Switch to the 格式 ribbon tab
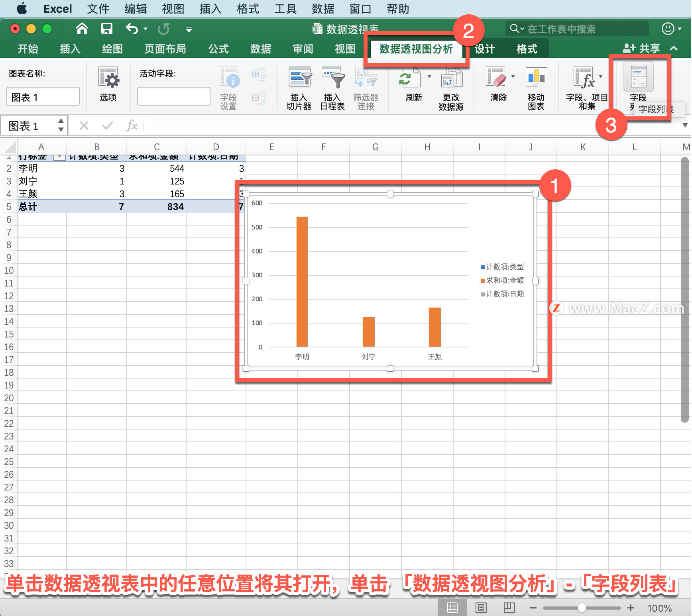692x616 pixels. point(527,49)
